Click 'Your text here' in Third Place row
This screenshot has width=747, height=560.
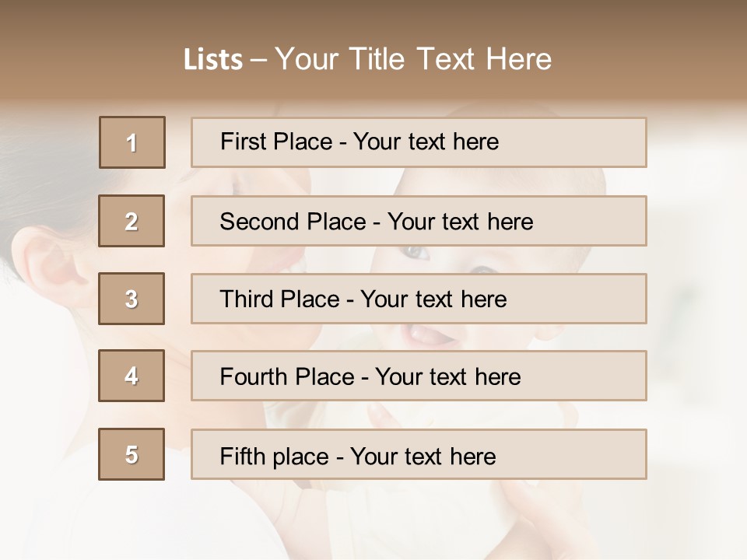[434, 299]
